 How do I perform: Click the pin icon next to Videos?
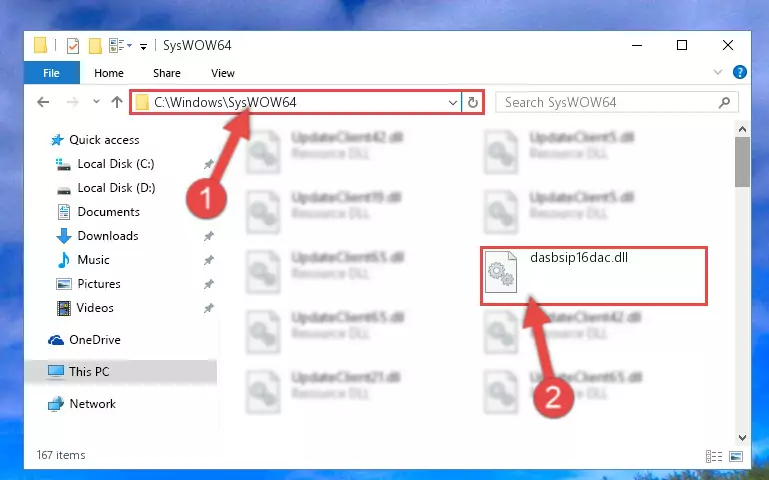(x=208, y=308)
